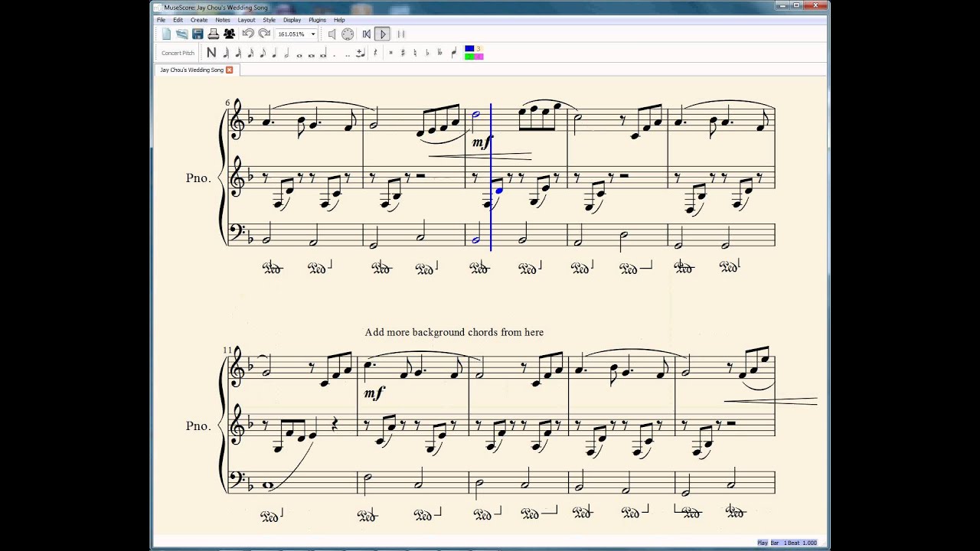Close the Jay Chou's Wedding Song tab
Viewport: 980px width, 551px height.
pyautogui.click(x=229, y=70)
